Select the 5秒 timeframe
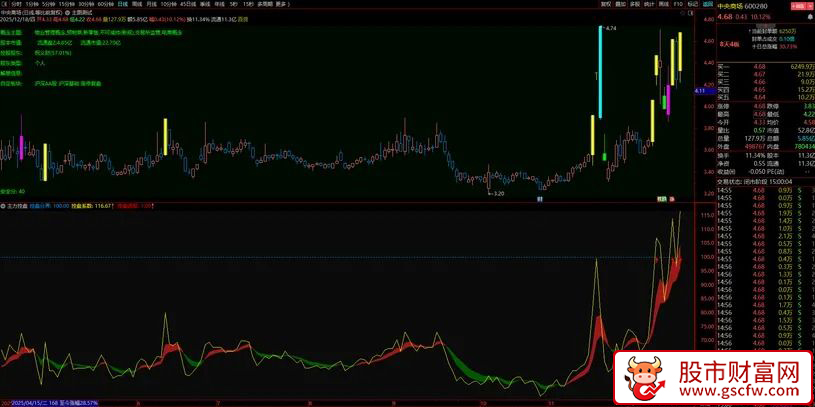815x407 pixels. click(234, 4)
